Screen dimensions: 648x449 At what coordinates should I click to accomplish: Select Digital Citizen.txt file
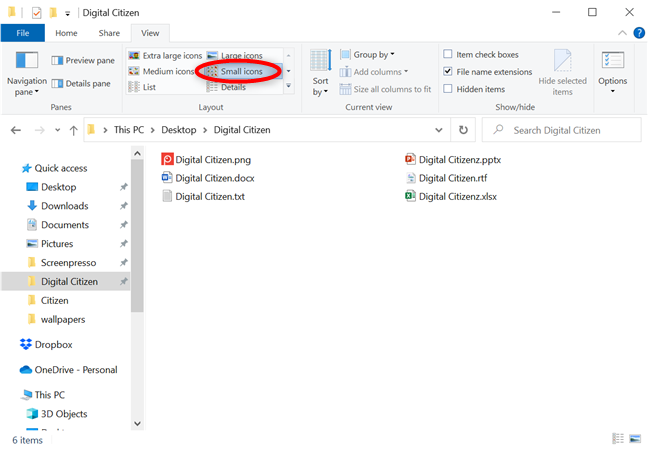203,196
